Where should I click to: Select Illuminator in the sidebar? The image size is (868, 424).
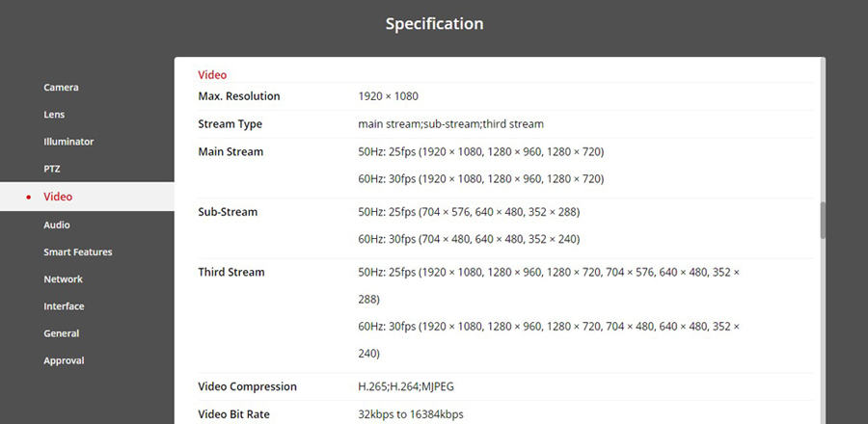click(68, 142)
